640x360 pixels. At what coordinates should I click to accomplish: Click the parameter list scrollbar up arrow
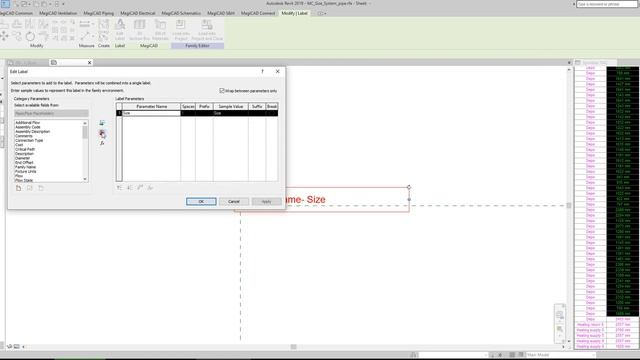click(x=85, y=123)
